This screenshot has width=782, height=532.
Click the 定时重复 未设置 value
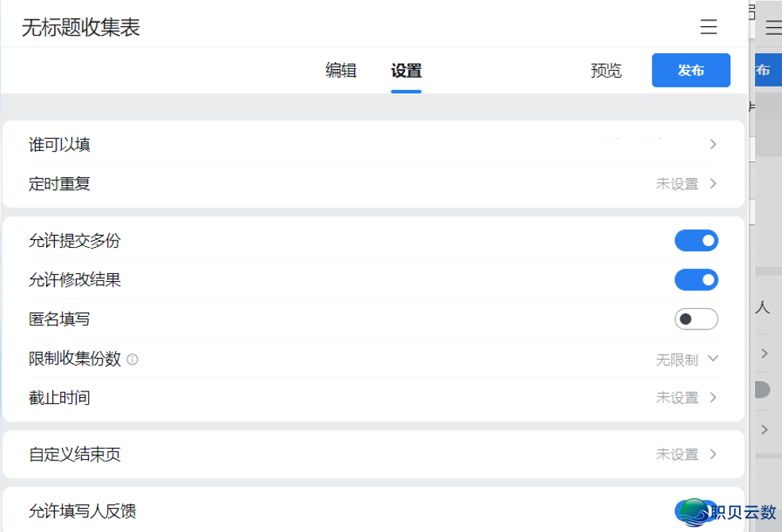point(676,184)
